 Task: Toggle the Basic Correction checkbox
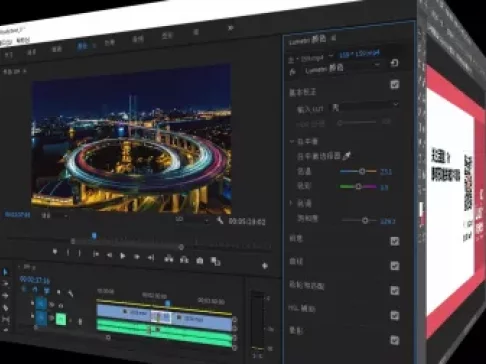click(x=394, y=84)
